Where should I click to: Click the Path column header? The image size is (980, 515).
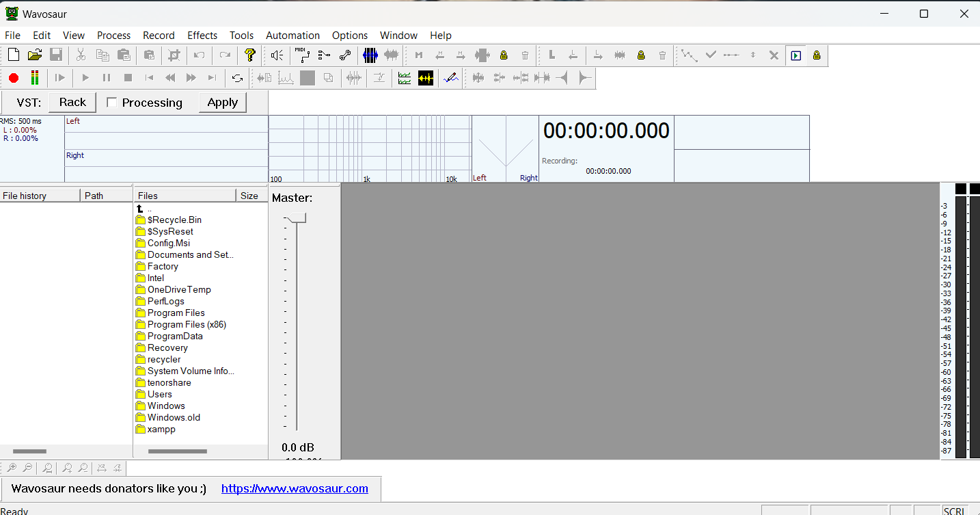(106, 196)
